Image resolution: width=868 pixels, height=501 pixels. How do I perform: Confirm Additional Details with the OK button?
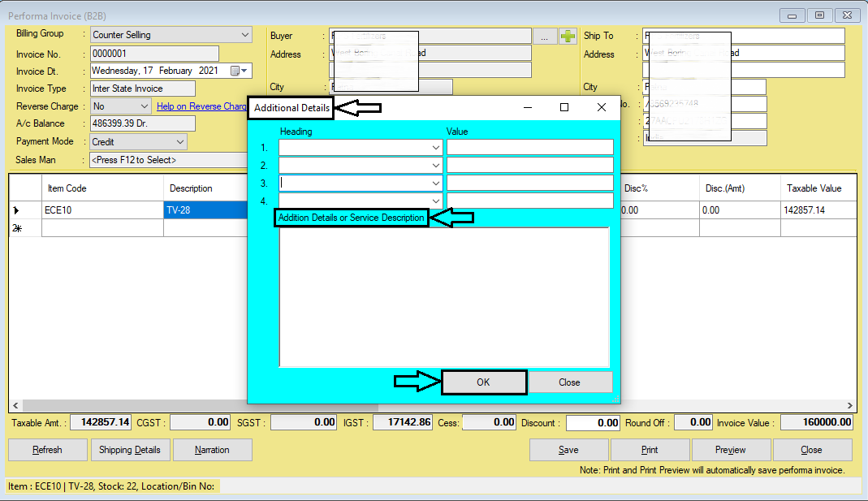[484, 382]
